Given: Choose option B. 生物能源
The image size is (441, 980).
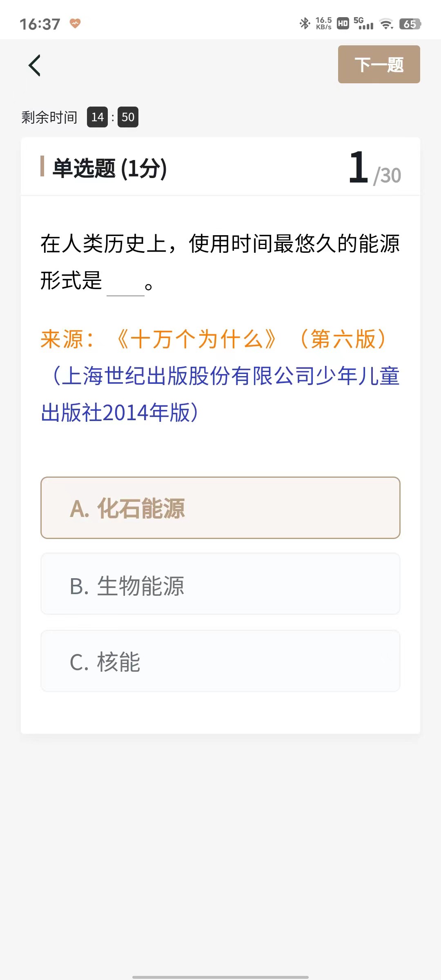Looking at the screenshot, I should [x=220, y=584].
